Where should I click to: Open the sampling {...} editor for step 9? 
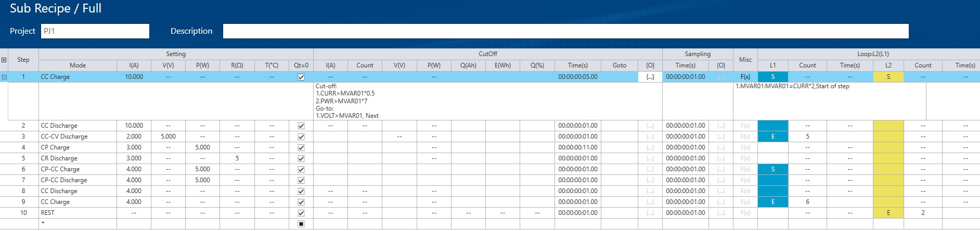(x=720, y=202)
